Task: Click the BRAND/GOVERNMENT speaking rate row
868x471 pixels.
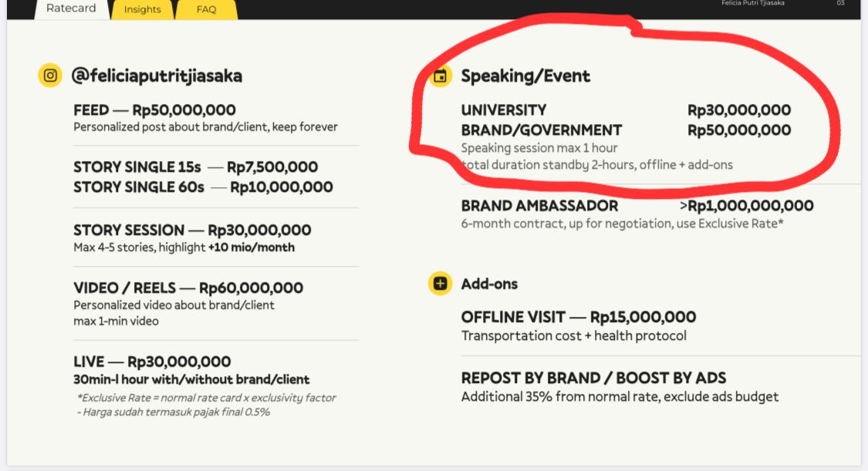Action: [x=626, y=130]
